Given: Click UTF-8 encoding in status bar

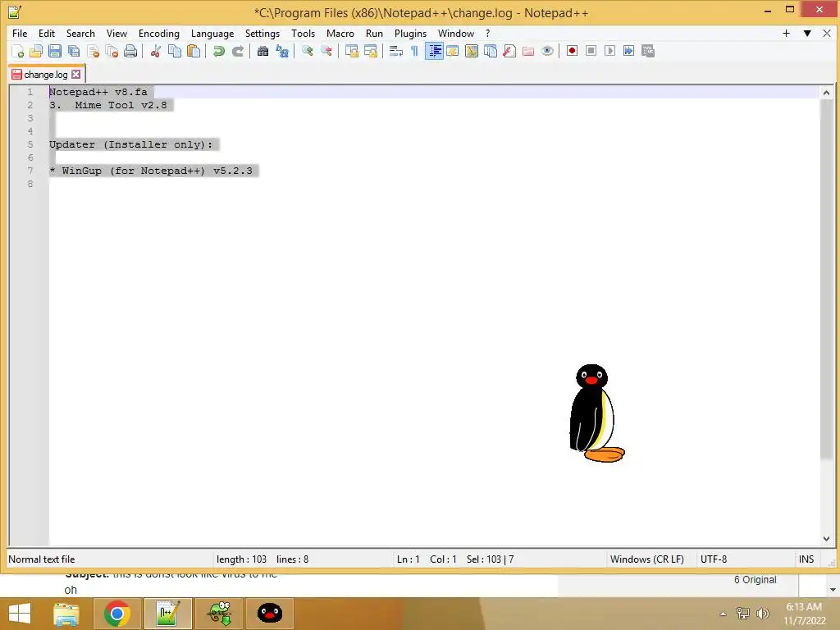Looking at the screenshot, I should (714, 559).
